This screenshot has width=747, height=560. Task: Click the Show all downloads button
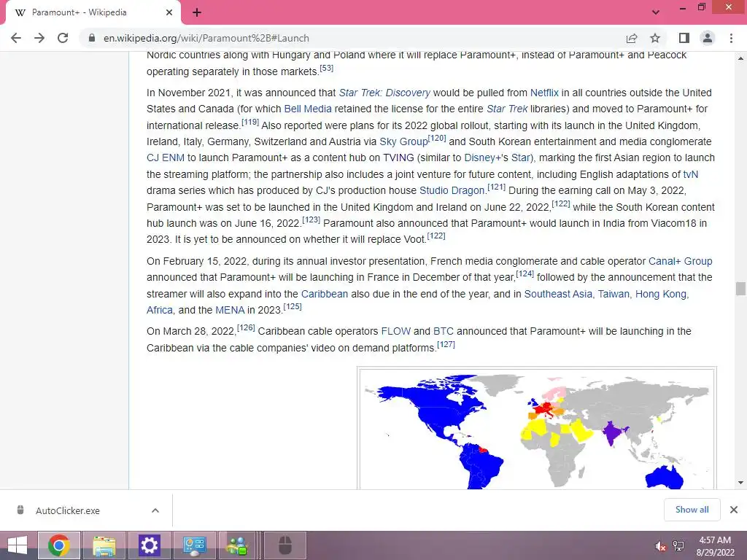692,510
